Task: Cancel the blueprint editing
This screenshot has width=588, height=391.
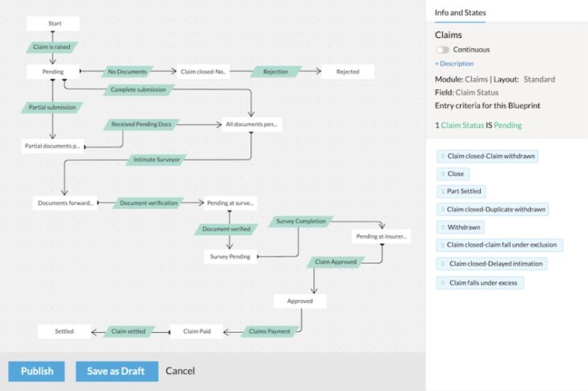Action: tap(180, 371)
